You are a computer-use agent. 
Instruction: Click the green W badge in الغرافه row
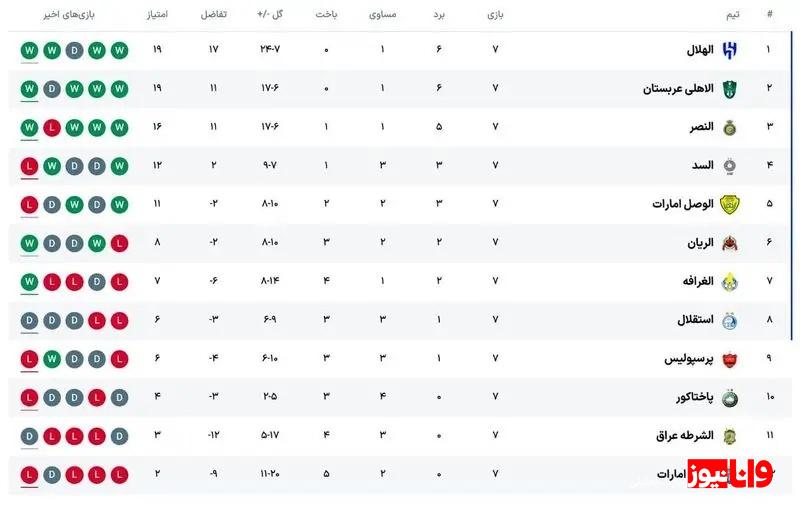[28, 282]
